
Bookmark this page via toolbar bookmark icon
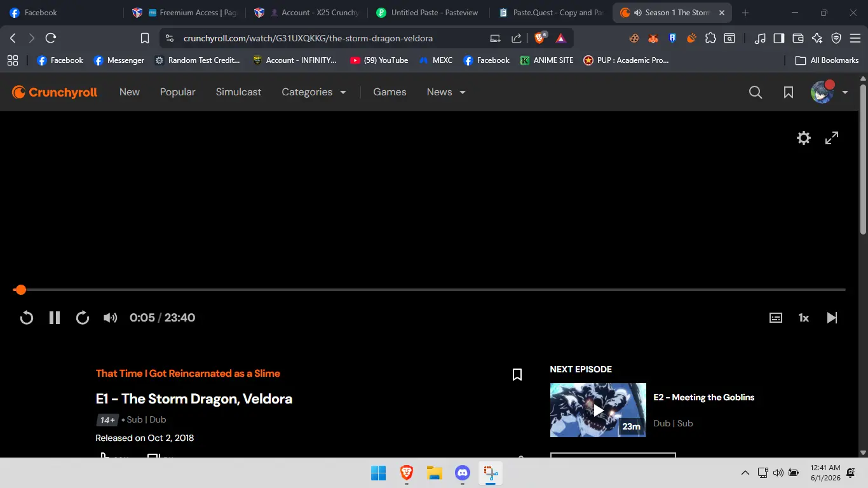point(145,38)
